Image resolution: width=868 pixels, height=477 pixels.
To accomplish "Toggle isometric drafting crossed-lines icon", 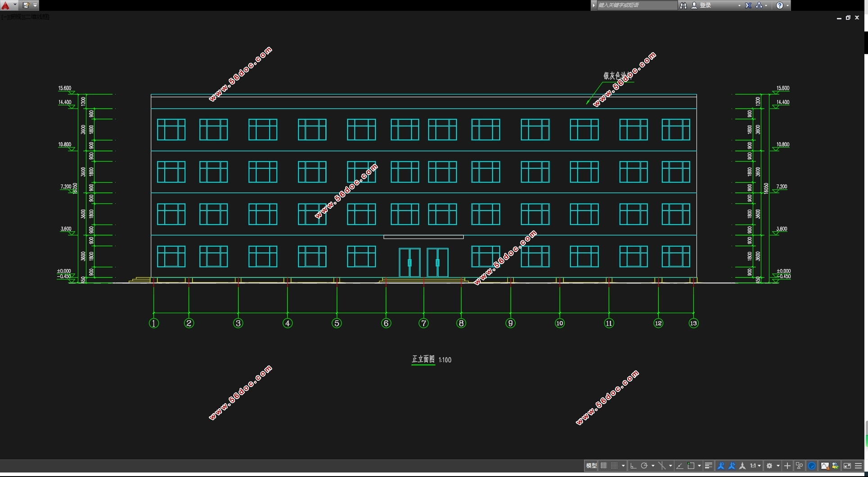I will pyautogui.click(x=662, y=466).
